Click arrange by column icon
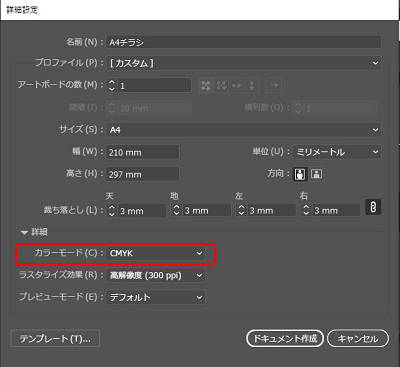 tap(252, 86)
